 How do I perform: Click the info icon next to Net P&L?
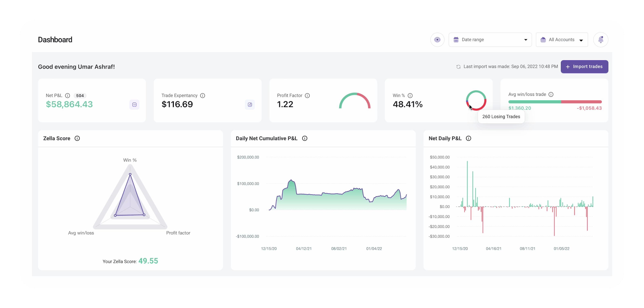pyautogui.click(x=68, y=96)
